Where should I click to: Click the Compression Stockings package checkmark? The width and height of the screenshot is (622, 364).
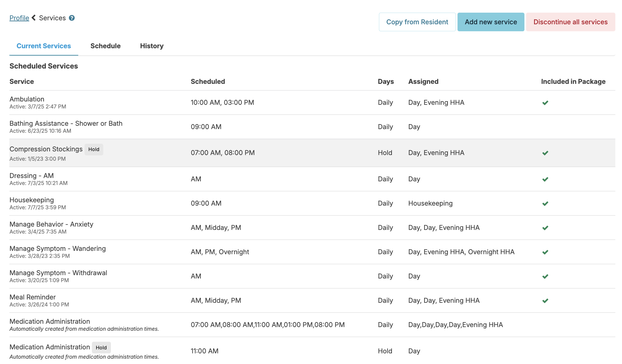point(545,153)
